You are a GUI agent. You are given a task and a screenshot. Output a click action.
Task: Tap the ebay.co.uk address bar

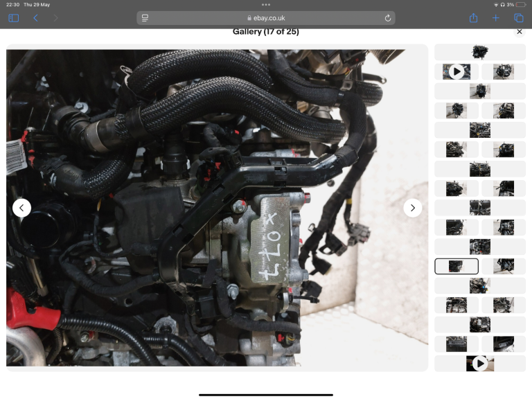coord(266,18)
